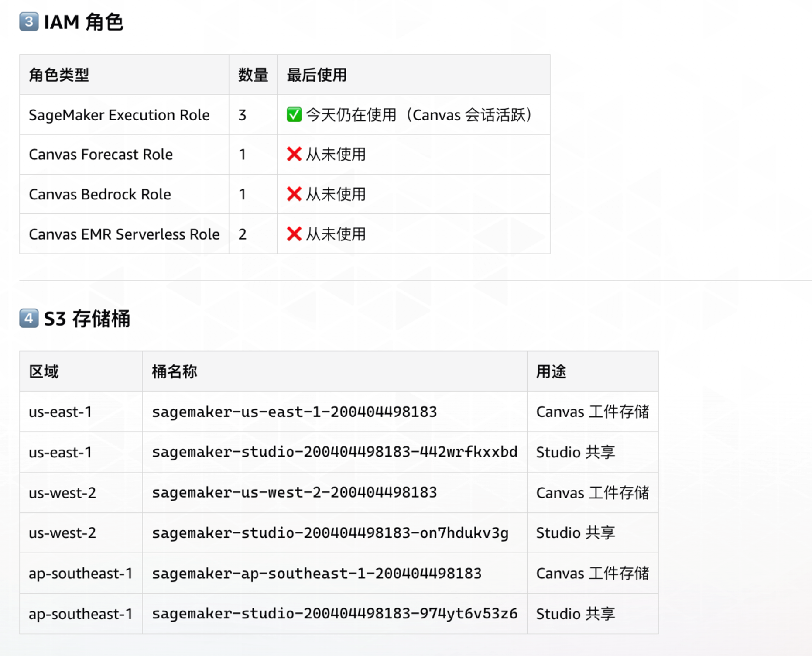Screen dimensions: 812x656
Task: Click ap-southeast-1 region in the 974yt6v53z6 bucket row
Action: [81, 614]
